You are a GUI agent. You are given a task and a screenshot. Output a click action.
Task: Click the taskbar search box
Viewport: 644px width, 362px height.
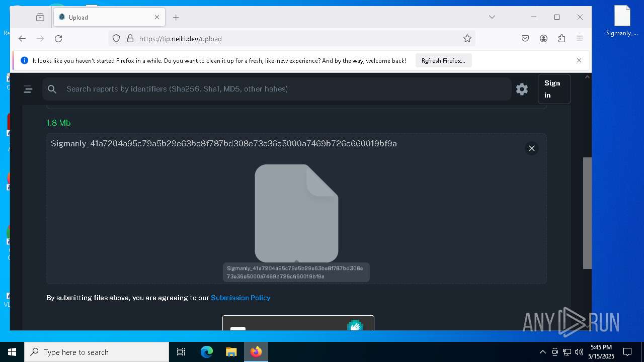(97, 352)
